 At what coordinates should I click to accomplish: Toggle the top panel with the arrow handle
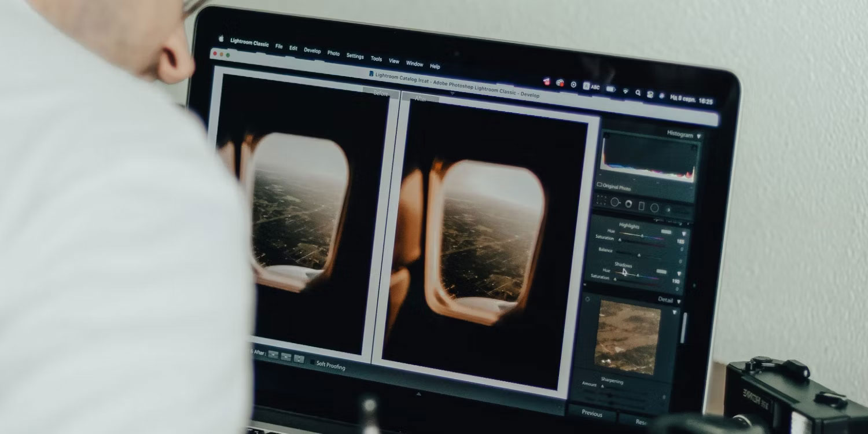pos(452,93)
